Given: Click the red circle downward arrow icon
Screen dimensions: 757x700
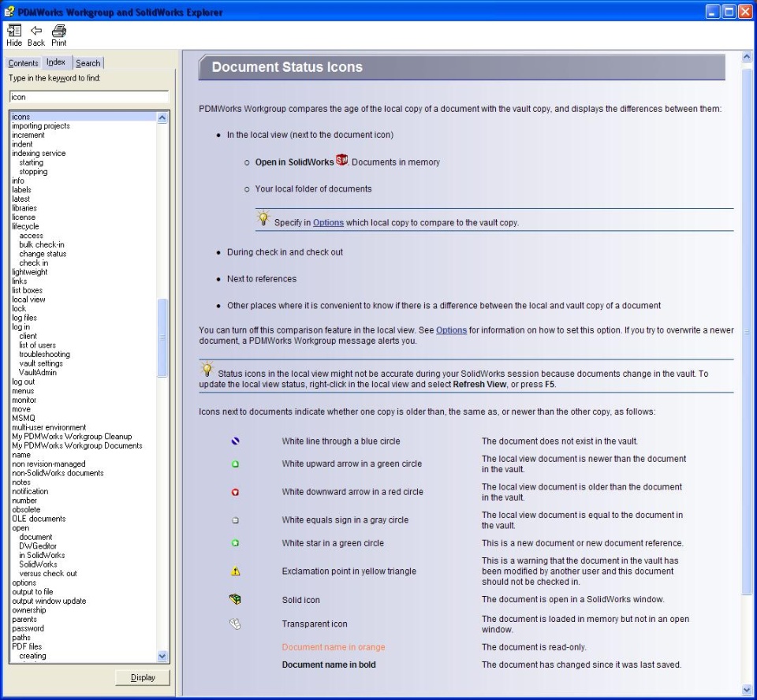Looking at the screenshot, I should coord(235,492).
